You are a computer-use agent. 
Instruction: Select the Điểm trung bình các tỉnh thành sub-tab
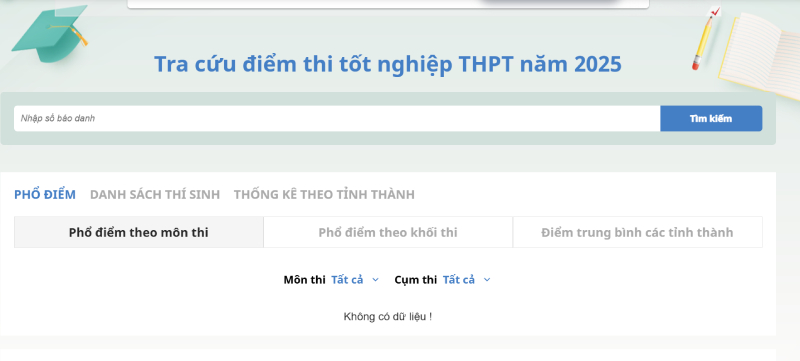(x=637, y=233)
